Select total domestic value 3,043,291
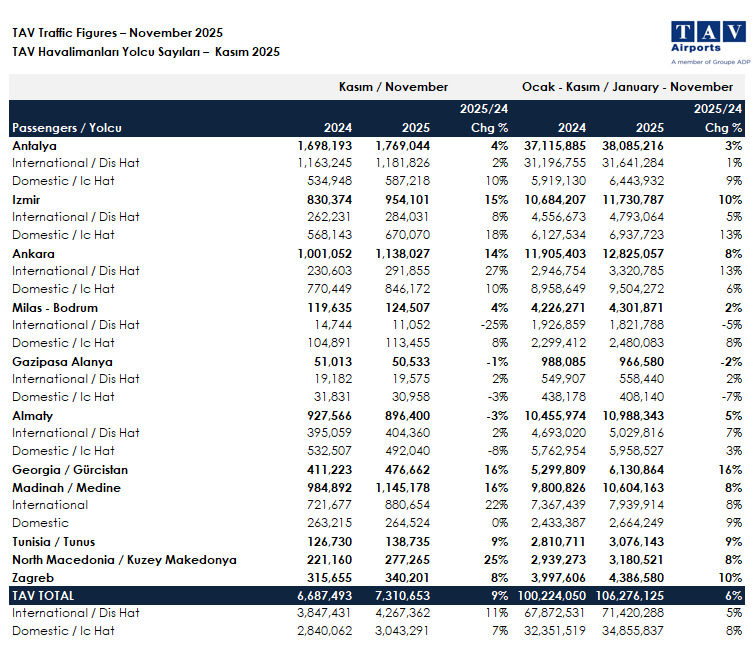 click(x=402, y=631)
